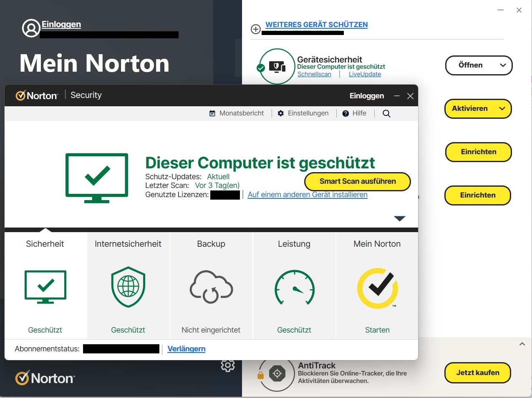The image size is (532, 398).
Task: Click the Schnellscan link
Action: 314,74
